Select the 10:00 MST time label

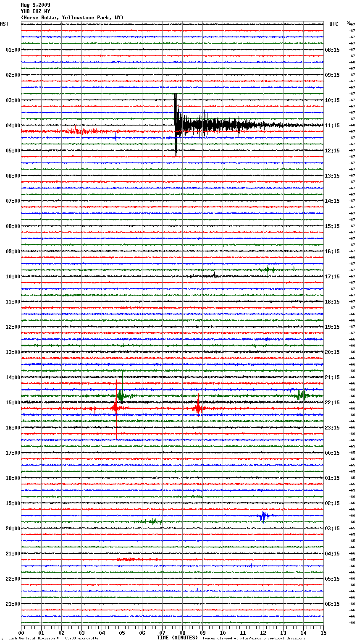pyautogui.click(x=13, y=277)
